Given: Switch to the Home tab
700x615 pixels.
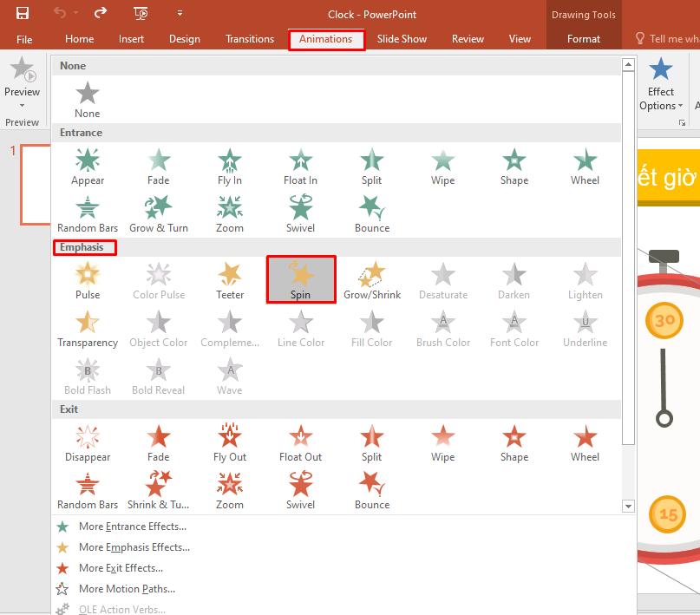Looking at the screenshot, I should pos(80,39).
